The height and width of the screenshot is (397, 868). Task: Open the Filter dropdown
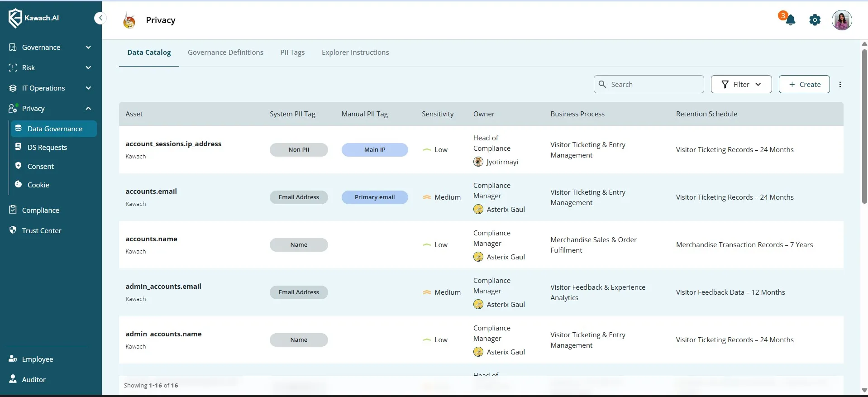pyautogui.click(x=741, y=85)
